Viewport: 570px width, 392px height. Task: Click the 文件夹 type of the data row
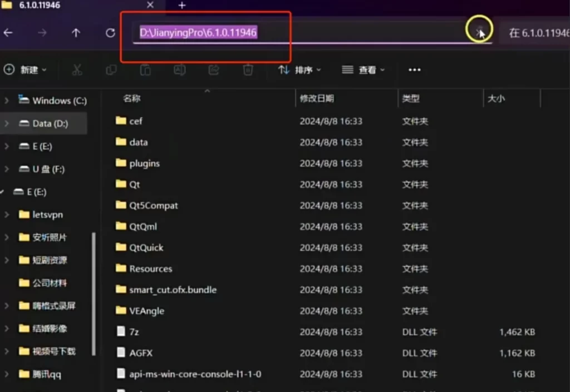(x=415, y=142)
